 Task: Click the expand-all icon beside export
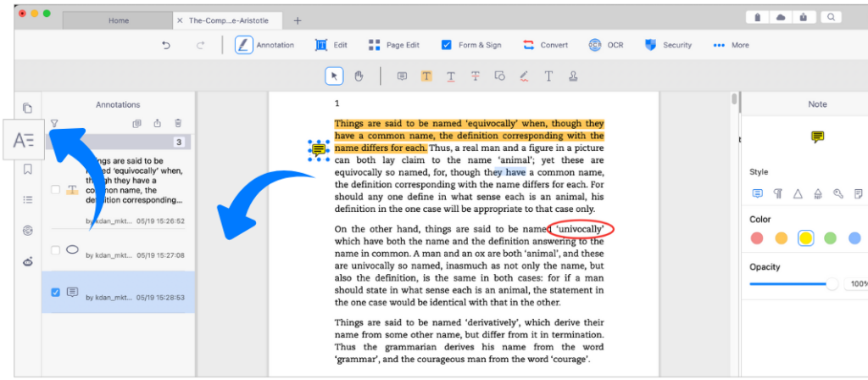pyautogui.click(x=136, y=124)
